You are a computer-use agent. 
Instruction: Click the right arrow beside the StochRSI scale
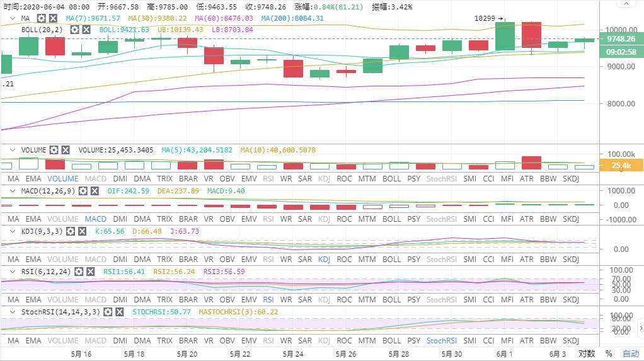pos(641,328)
